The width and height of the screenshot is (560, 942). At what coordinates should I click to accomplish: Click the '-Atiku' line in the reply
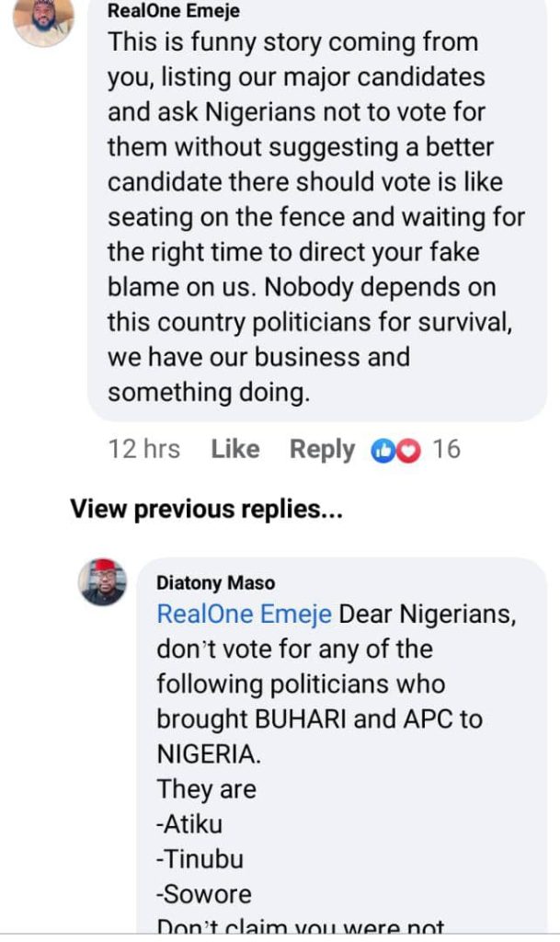(x=189, y=823)
